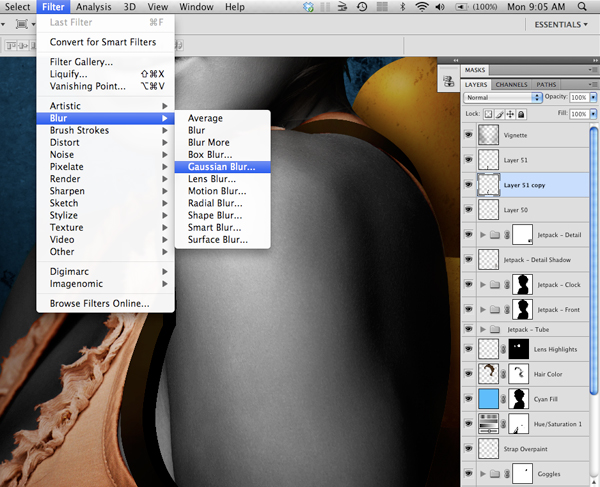Collapse panel dock with double-arrow icon
The height and width of the screenshot is (487, 600).
[x=595, y=60]
